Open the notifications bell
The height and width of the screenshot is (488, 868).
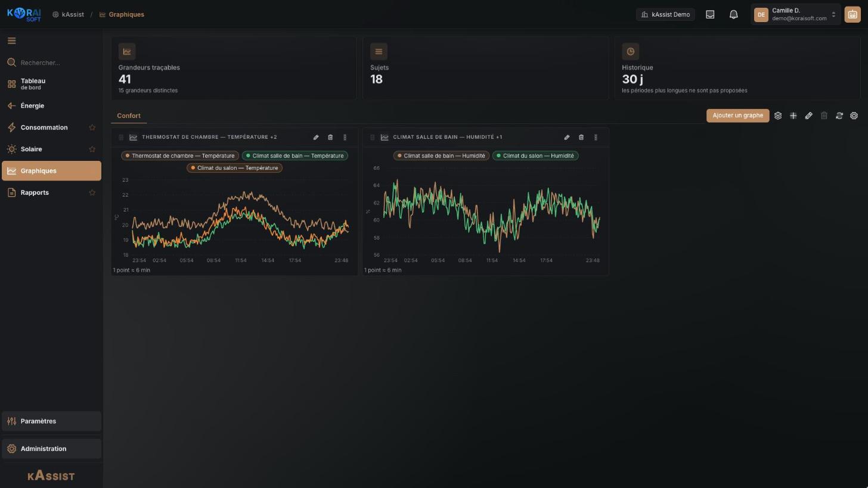[734, 14]
